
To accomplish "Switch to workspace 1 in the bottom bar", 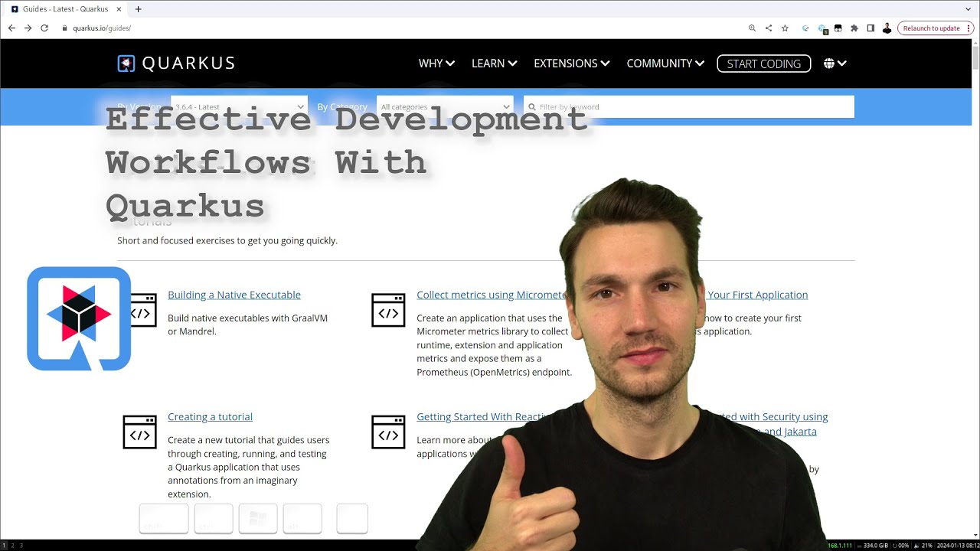I will [3, 546].
